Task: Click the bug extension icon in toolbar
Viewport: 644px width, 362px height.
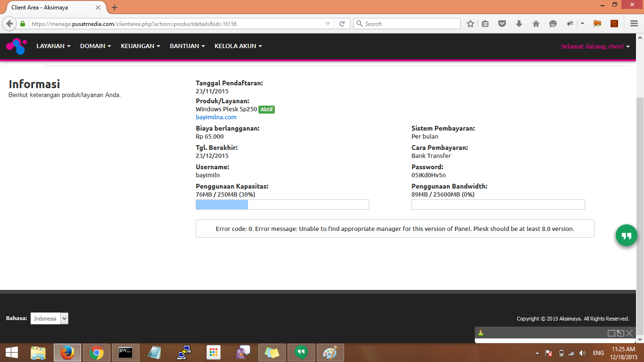Action: click(570, 24)
